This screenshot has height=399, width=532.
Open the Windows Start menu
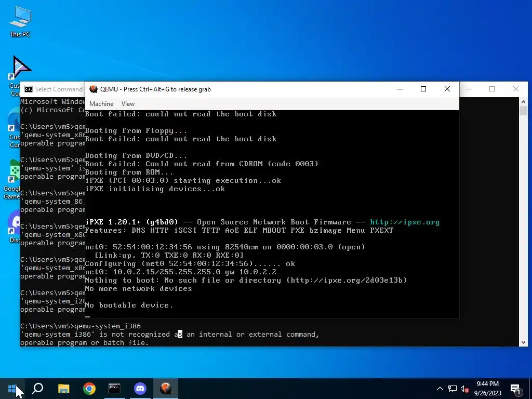12,389
